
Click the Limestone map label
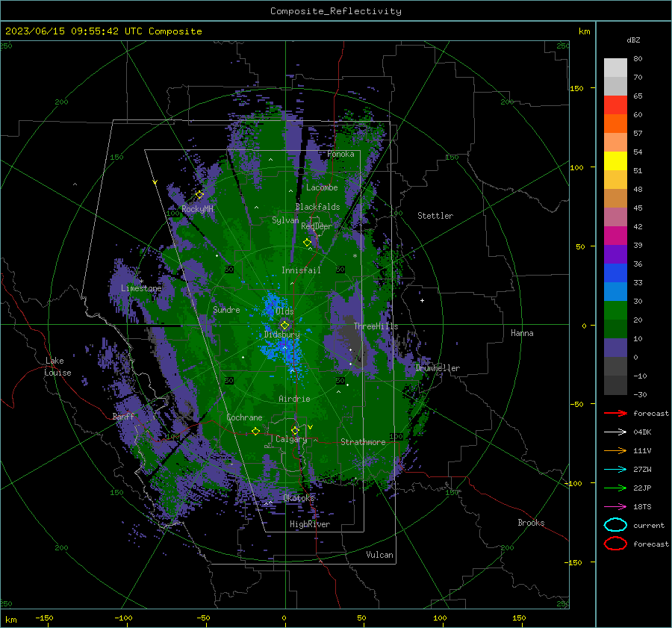(141, 288)
